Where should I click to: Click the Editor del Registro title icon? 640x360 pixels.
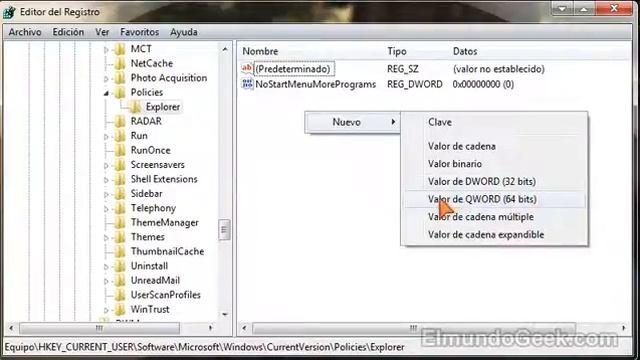coord(9,12)
